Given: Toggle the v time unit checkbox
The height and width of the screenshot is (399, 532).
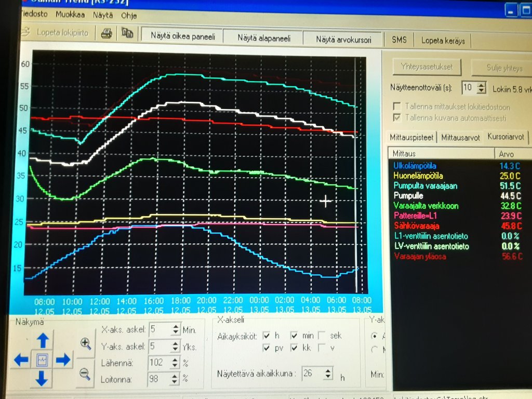Looking at the screenshot, I should tap(321, 348).
